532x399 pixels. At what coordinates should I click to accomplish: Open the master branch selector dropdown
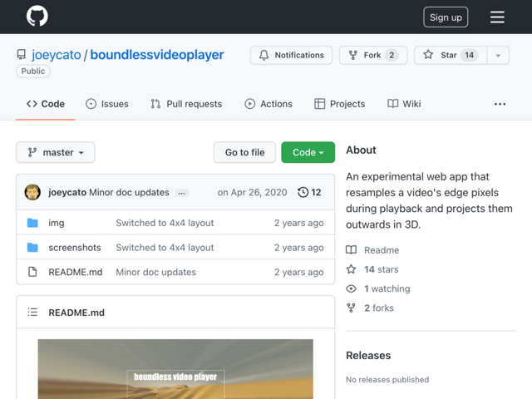pyautogui.click(x=56, y=152)
